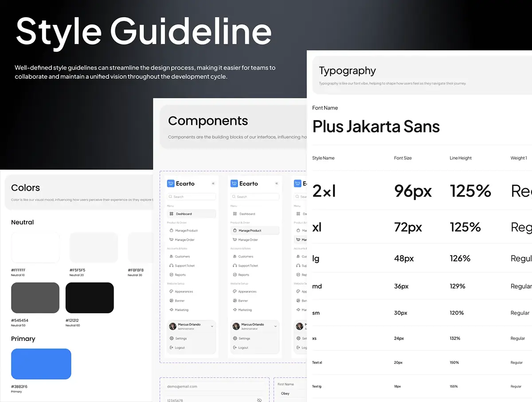The image size is (532, 402).
Task: Pick the dark gray #545454 swatch
Action: tap(35, 298)
